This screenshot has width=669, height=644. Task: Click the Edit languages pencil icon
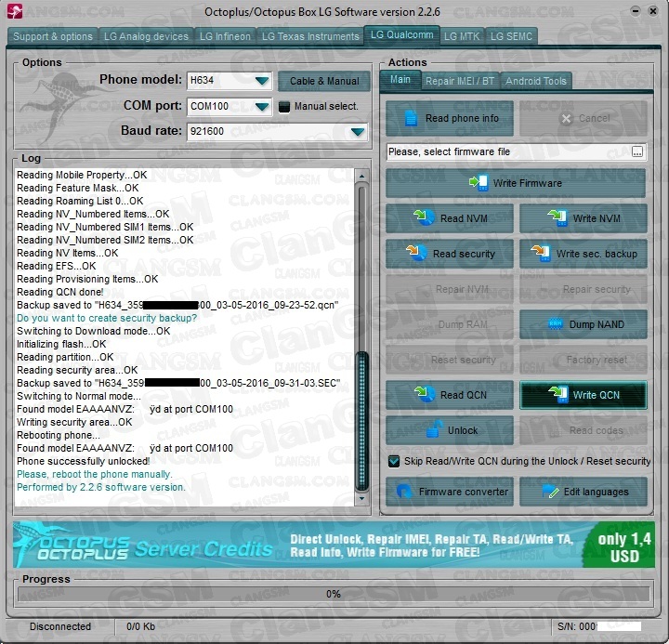(x=550, y=492)
